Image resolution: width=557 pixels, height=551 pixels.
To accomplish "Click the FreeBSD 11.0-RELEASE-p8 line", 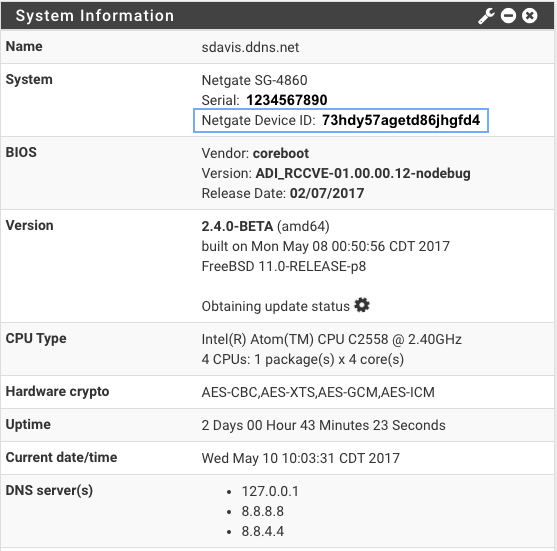I will [x=284, y=266].
